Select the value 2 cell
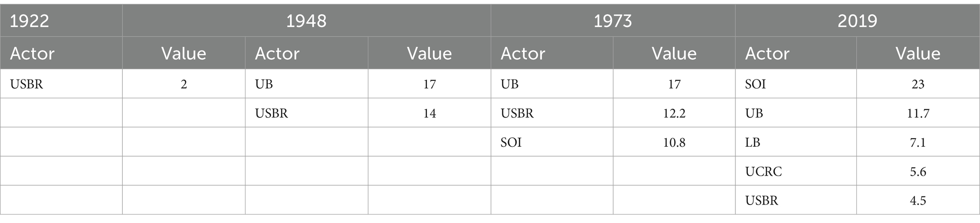This screenshot has width=980, height=223. coord(184,84)
